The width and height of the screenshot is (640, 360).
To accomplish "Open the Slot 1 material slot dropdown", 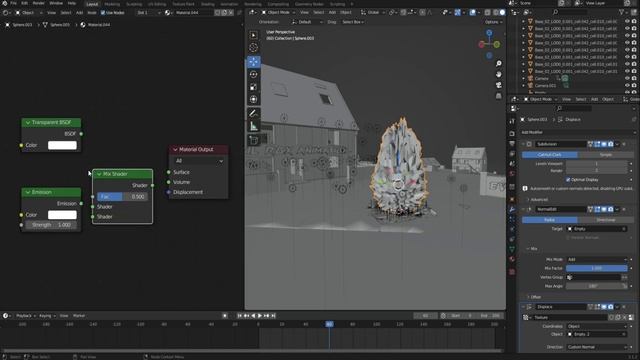I will click(x=149, y=13).
